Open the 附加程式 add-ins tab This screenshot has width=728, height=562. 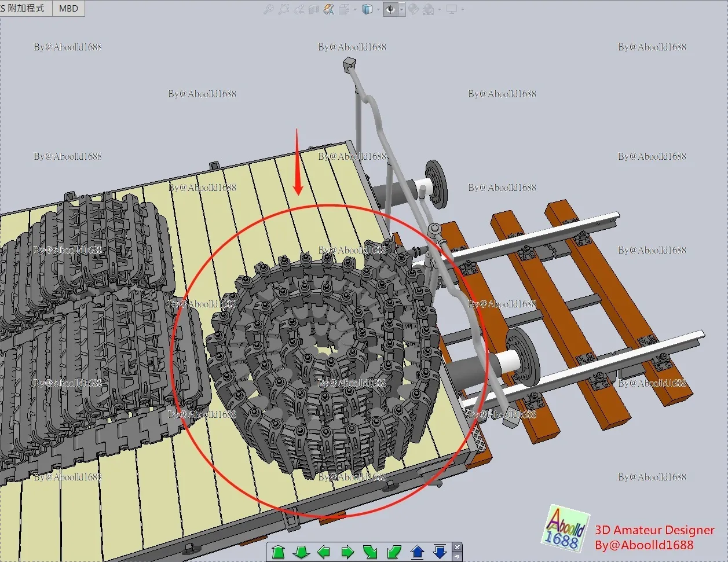tap(26, 8)
